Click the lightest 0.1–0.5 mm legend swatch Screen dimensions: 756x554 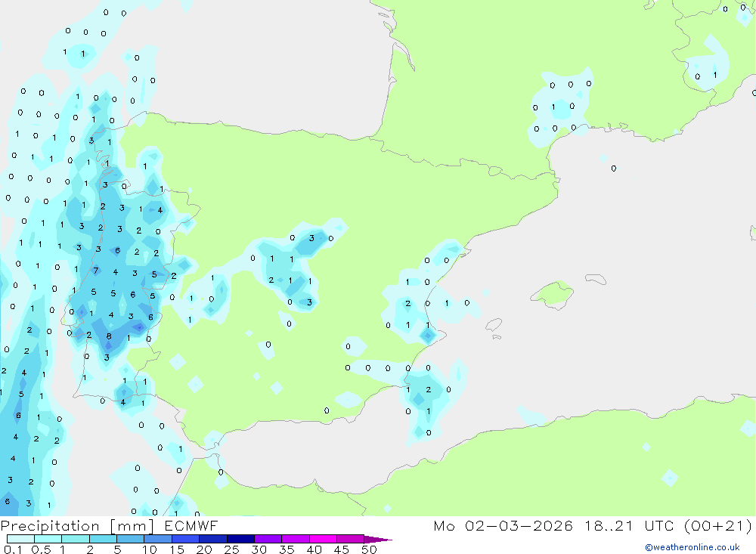tap(20, 539)
